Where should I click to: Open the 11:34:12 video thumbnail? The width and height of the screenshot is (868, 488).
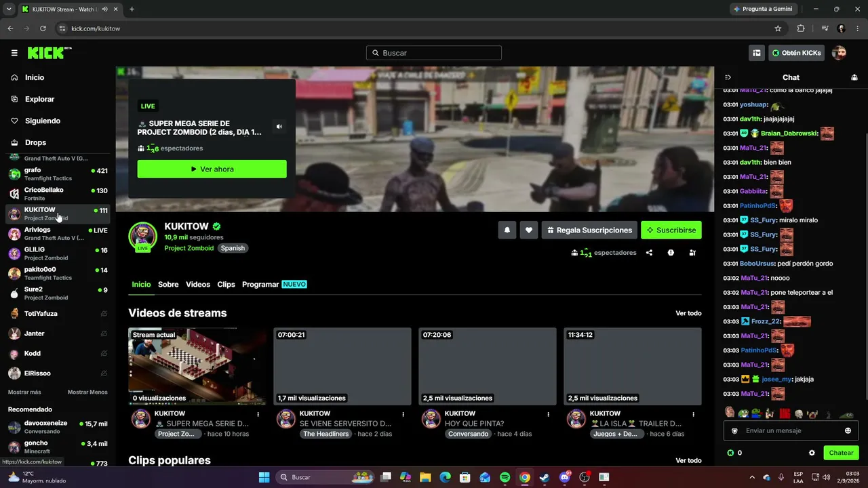(632, 367)
